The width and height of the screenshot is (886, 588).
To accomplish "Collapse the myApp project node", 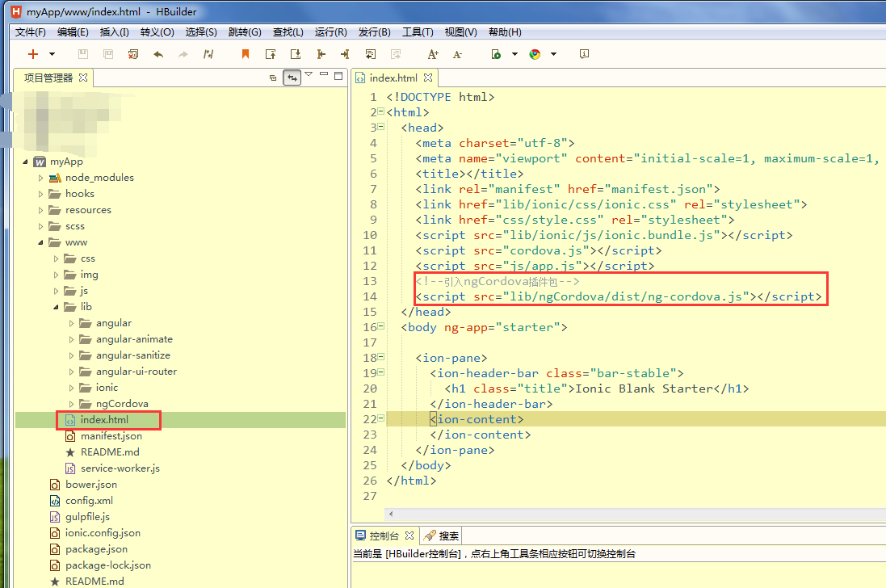I will pos(25,162).
